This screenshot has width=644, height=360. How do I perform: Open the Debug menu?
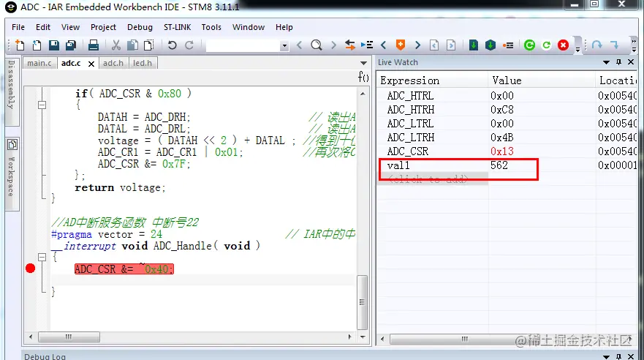pos(140,27)
